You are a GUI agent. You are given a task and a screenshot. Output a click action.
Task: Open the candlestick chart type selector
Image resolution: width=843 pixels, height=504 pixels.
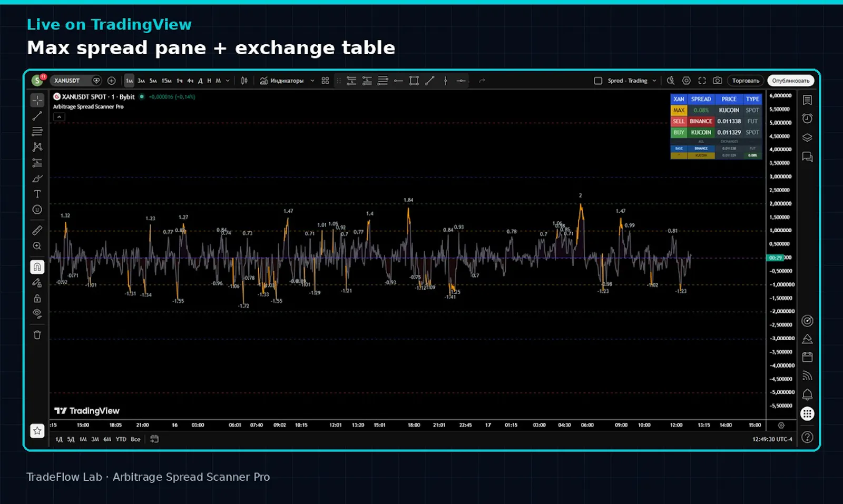[244, 81]
